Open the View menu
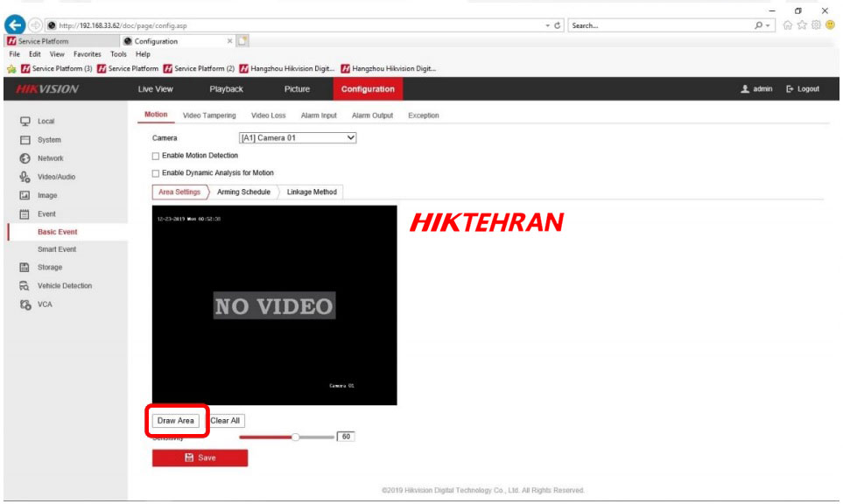The width and height of the screenshot is (843, 504). [x=57, y=54]
